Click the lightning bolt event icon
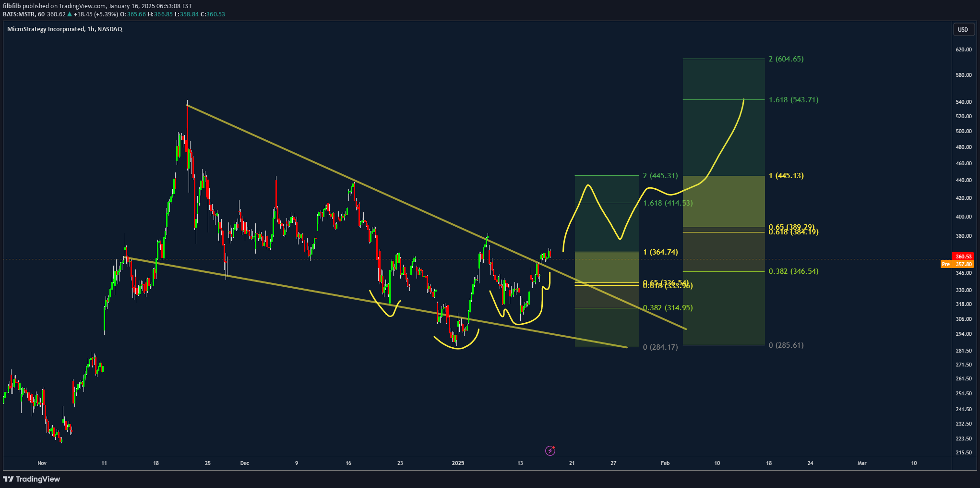The height and width of the screenshot is (488, 980). tap(550, 451)
